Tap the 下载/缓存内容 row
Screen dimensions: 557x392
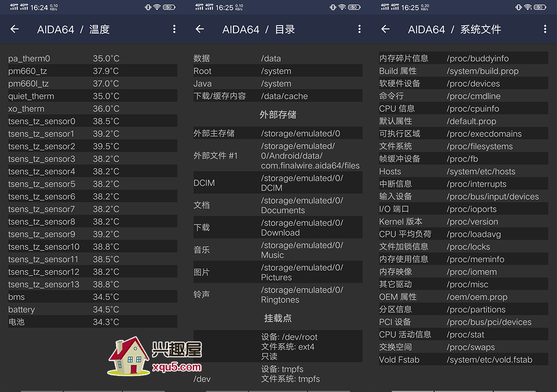coord(278,96)
